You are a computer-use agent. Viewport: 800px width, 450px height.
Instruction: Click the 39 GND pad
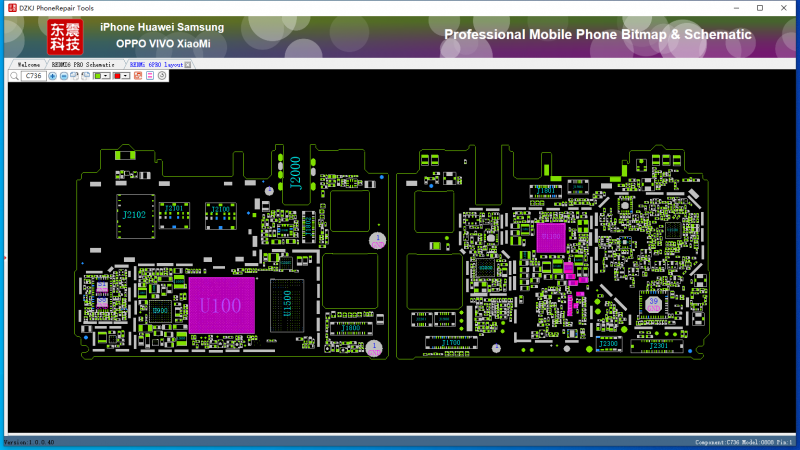pos(654,304)
